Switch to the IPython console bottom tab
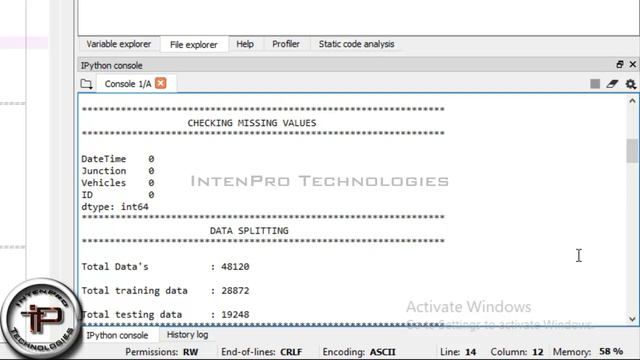640x360 pixels. click(117, 335)
